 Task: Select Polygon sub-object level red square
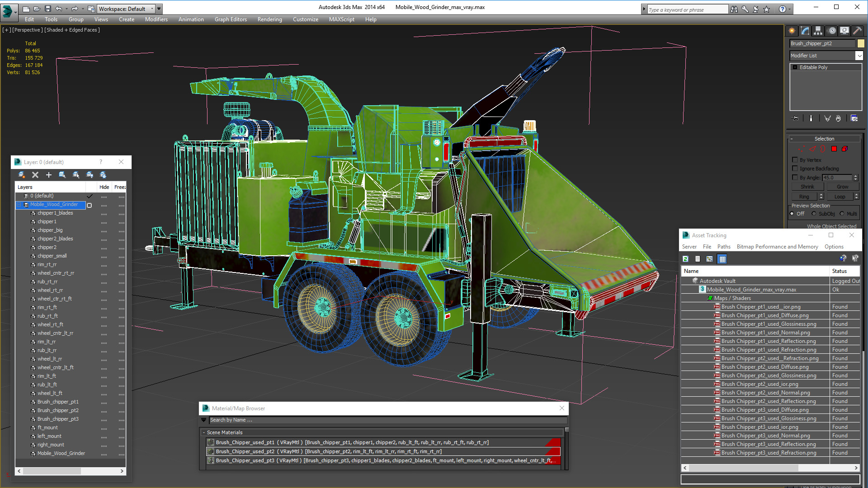click(x=834, y=149)
